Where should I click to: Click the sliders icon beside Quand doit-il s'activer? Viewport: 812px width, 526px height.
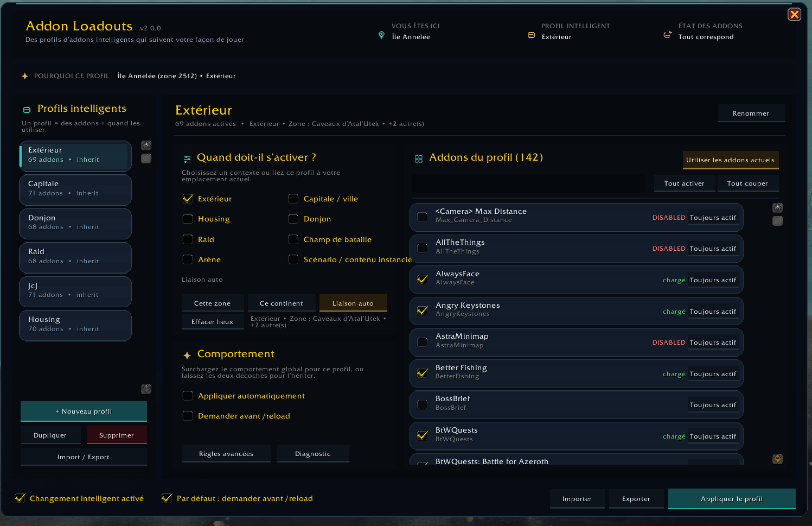pyautogui.click(x=187, y=159)
